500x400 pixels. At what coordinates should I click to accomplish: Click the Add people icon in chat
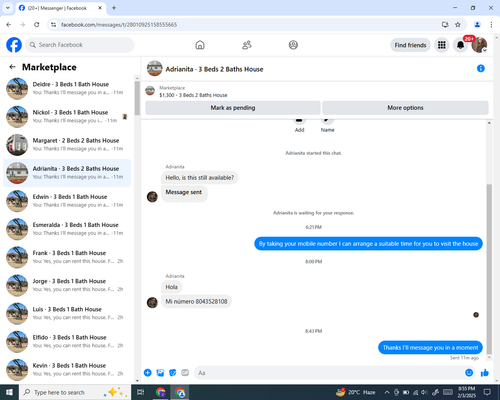(x=299, y=121)
